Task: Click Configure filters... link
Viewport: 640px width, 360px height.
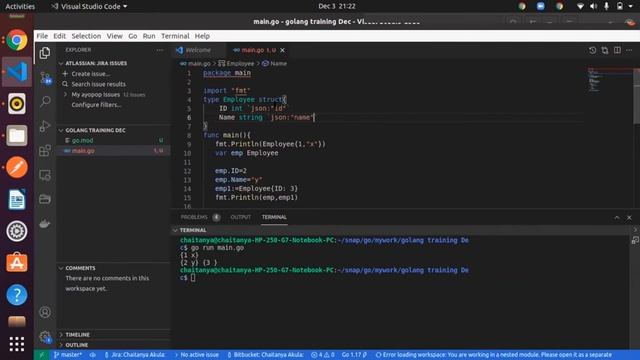Action: [x=96, y=105]
